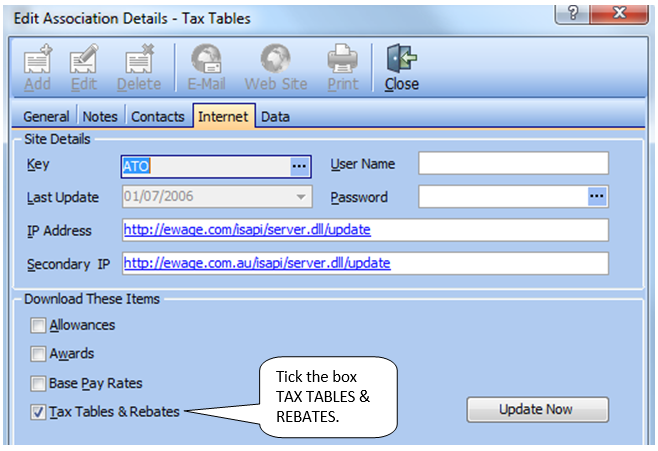Screen dimensions: 658x451
Task: Click the Edit toolbar icon
Action: (x=84, y=59)
